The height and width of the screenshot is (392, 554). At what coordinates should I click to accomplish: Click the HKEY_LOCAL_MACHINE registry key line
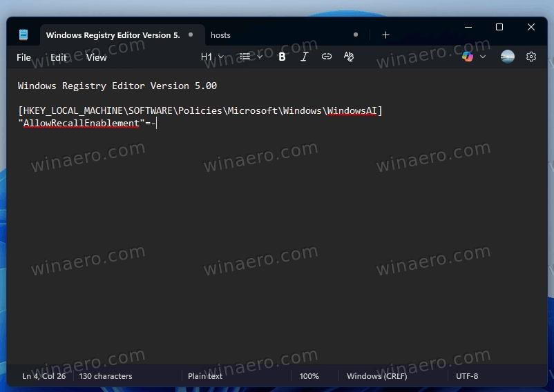click(200, 111)
